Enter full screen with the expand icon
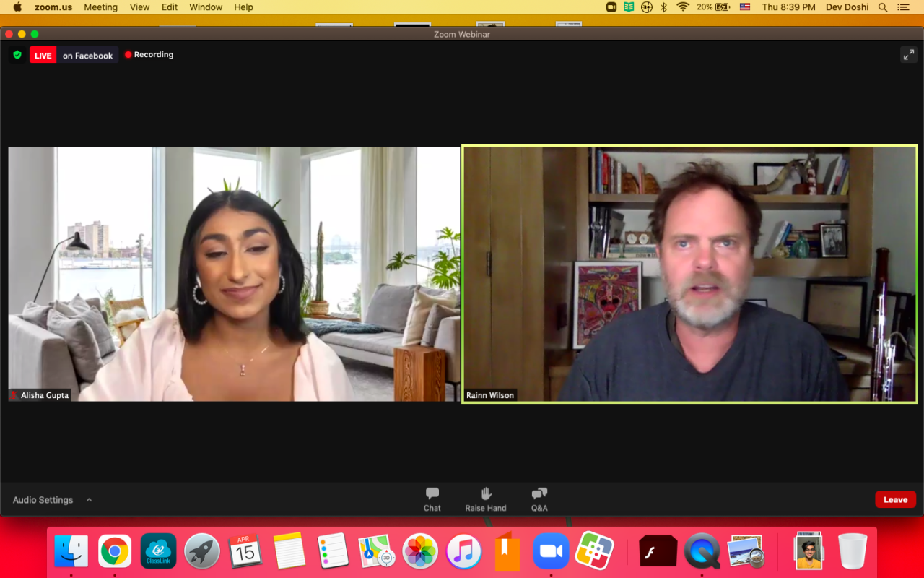The height and width of the screenshot is (578, 924). coord(908,55)
